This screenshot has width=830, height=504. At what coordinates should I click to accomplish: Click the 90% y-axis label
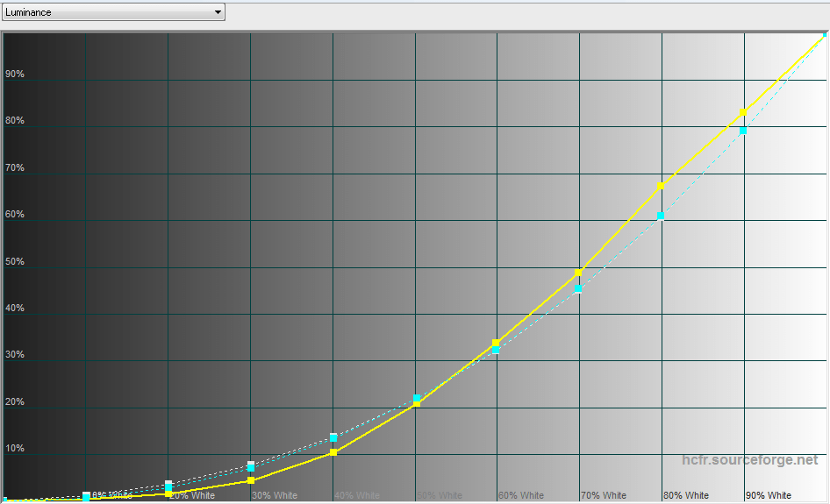(15, 75)
